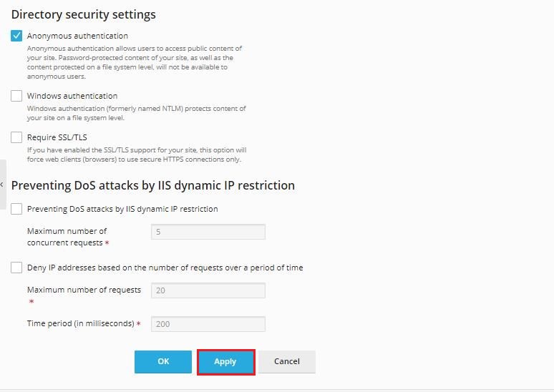Click the Deny IP addresses option label
The height and width of the screenshot is (392, 554).
[165, 268]
